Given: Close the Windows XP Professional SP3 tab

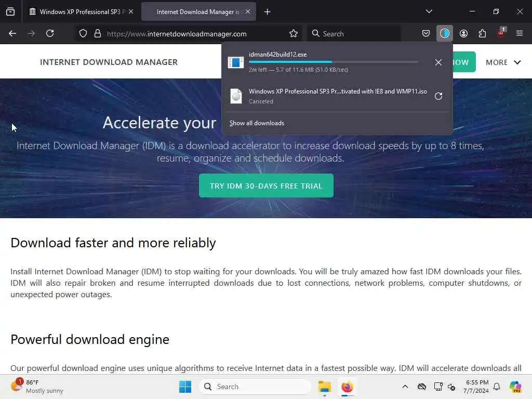Looking at the screenshot, I should [x=131, y=11].
